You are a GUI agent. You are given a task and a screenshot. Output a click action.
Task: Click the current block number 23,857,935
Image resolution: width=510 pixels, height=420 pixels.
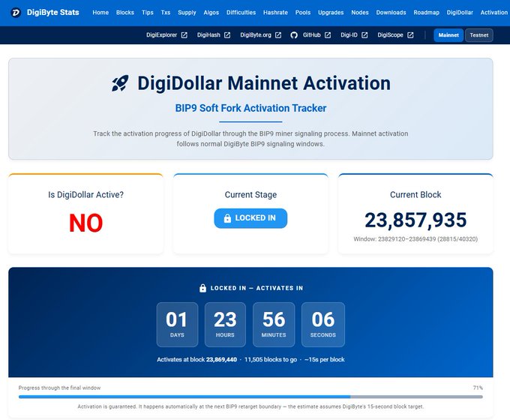[415, 220]
